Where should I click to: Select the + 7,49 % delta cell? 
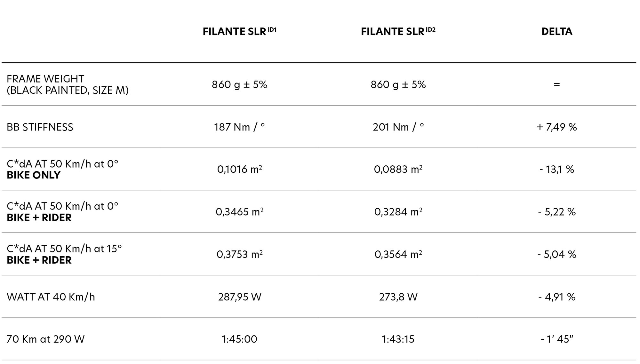pos(556,127)
